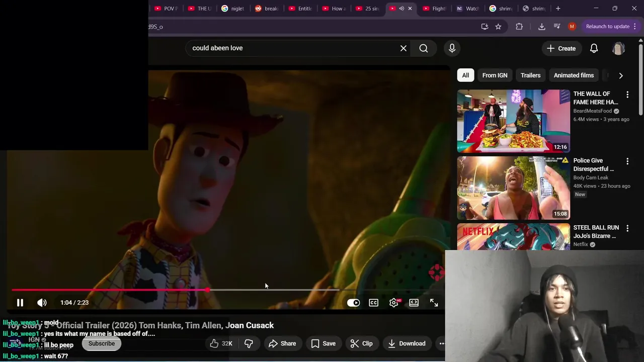This screenshot has height=362, width=644.
Task: Close the active playing YouTube tab
Action: point(410,9)
